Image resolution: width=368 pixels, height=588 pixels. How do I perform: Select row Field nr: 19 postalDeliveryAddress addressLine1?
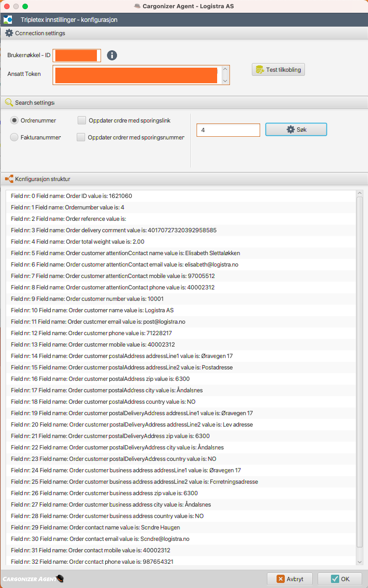(x=181, y=413)
